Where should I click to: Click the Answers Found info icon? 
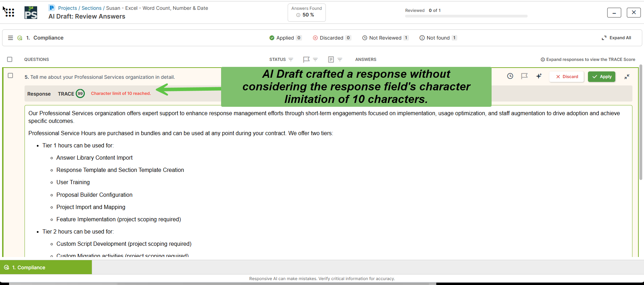click(x=298, y=15)
